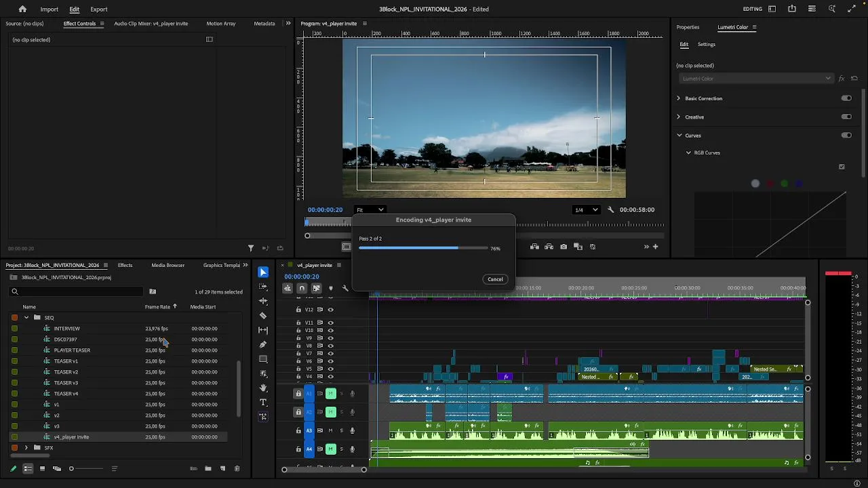The width and height of the screenshot is (868, 488).
Task: Expand the SFX bin
Action: [26, 447]
